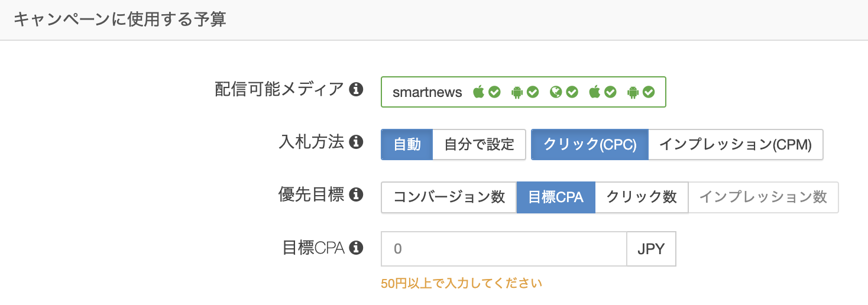Click the disabled インプレッション数 option
Screen dimensions: 868x305
click(763, 197)
